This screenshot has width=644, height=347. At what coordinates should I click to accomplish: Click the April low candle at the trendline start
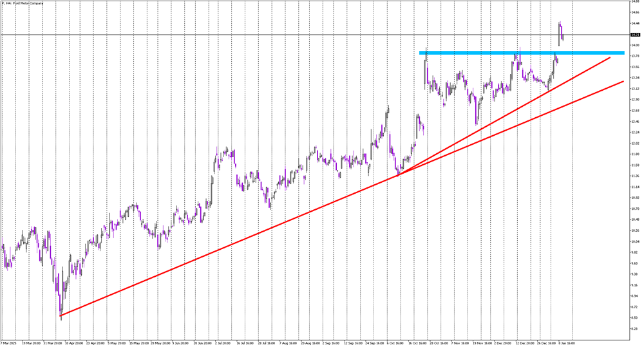pyautogui.click(x=61, y=312)
